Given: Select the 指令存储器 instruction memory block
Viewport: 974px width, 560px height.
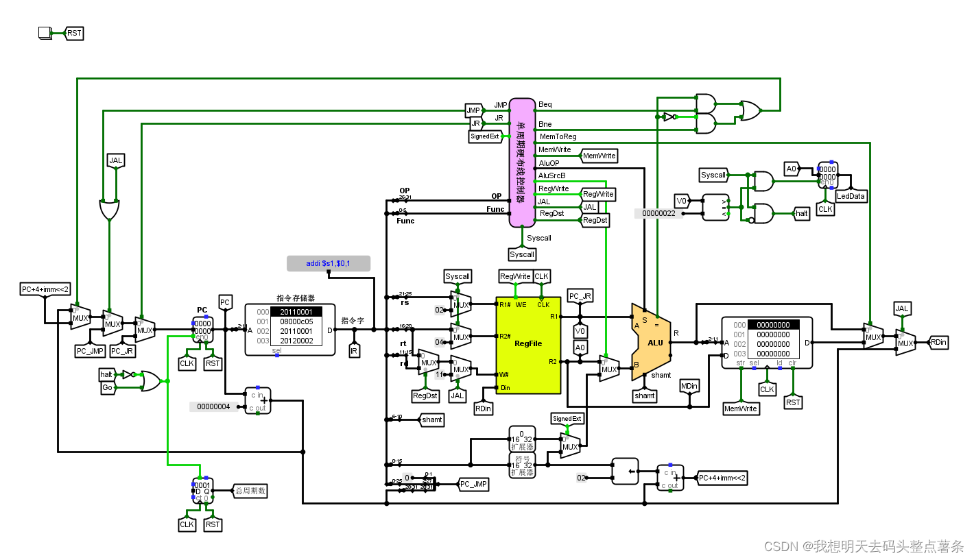Looking at the screenshot, I should [x=289, y=329].
